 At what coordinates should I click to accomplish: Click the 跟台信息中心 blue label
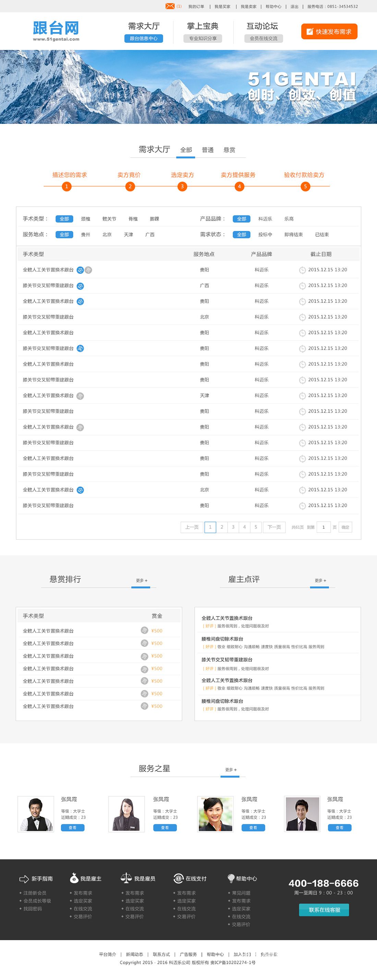click(x=143, y=38)
